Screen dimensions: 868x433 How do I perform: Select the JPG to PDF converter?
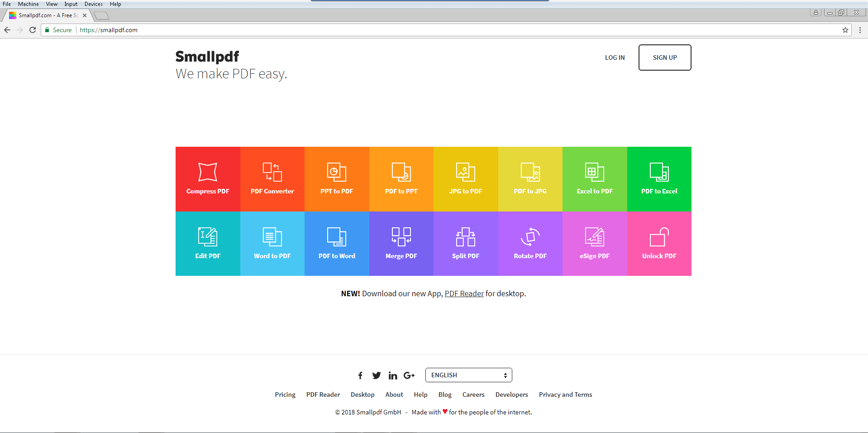tap(465, 179)
